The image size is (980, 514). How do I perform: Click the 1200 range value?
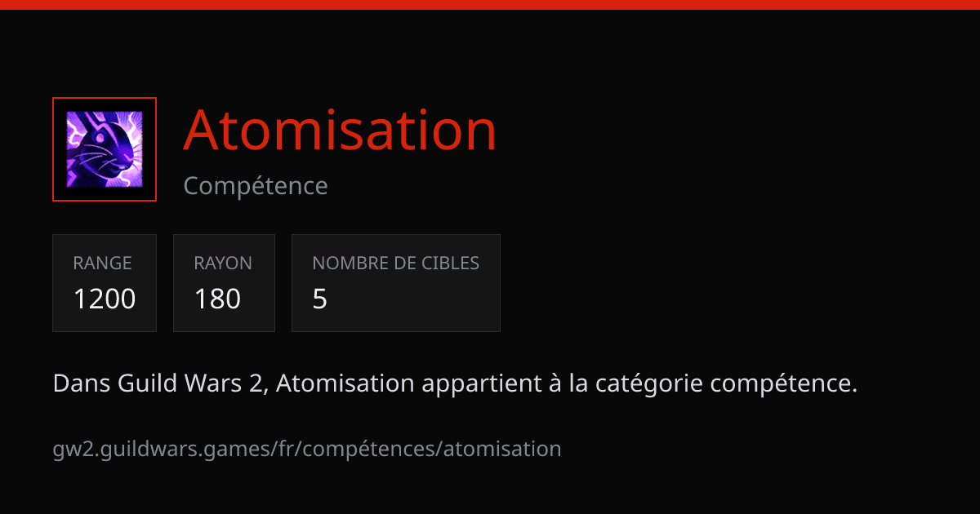[x=105, y=299]
